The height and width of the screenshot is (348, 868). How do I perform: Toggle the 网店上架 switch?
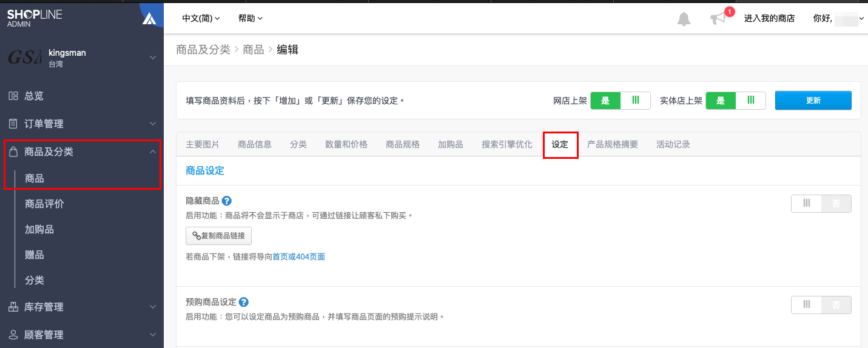click(621, 101)
